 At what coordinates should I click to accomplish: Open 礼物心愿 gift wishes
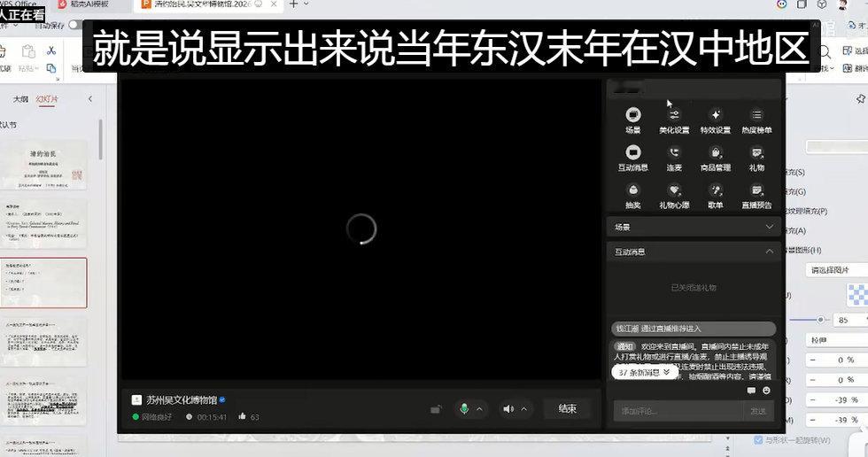(674, 196)
